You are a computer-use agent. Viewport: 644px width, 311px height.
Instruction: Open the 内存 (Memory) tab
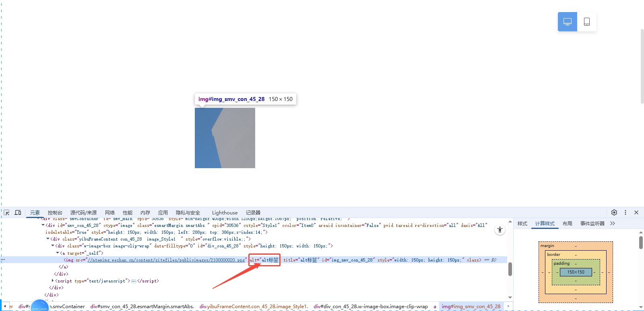pos(145,213)
